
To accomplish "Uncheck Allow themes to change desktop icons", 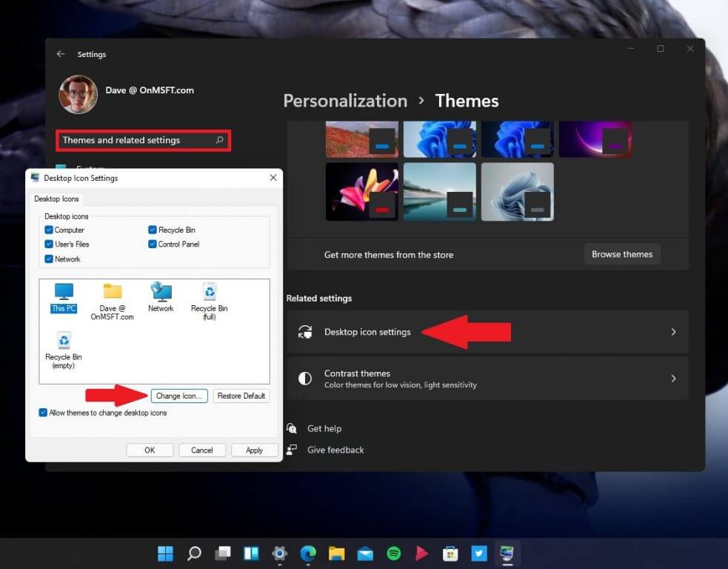I will point(43,412).
